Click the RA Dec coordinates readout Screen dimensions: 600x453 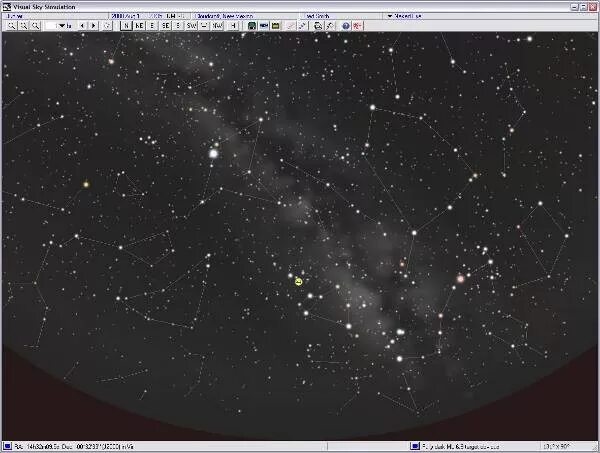point(74,446)
